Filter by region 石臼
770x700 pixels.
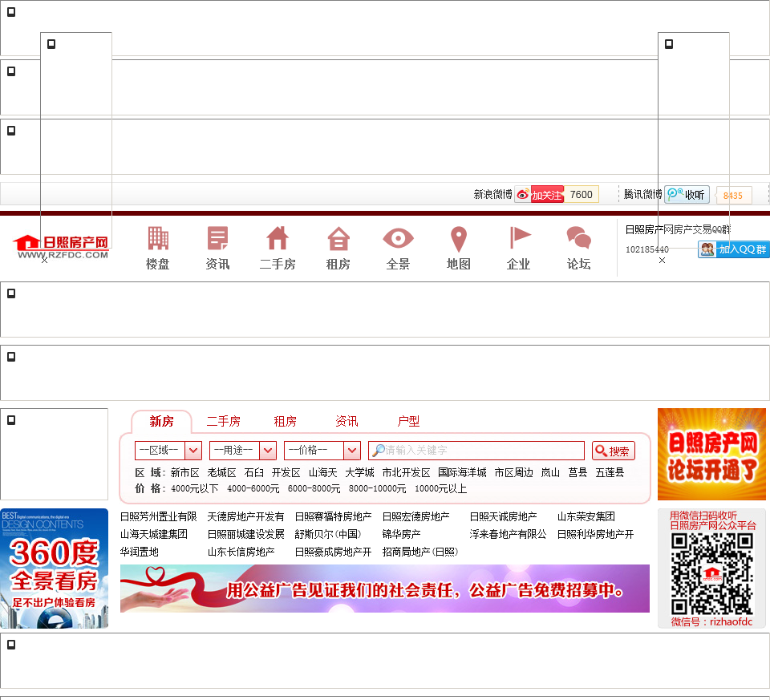254,473
